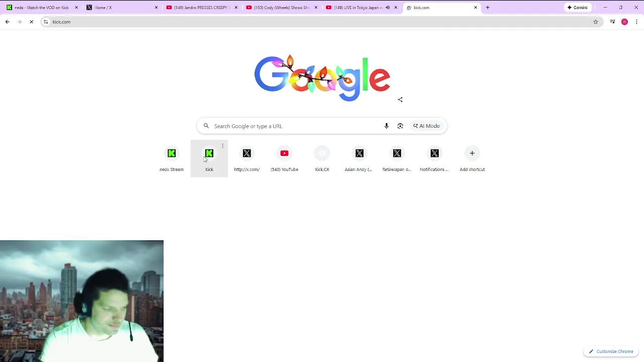View site information icon in address bar
This screenshot has width=644, height=362.
click(46, 22)
